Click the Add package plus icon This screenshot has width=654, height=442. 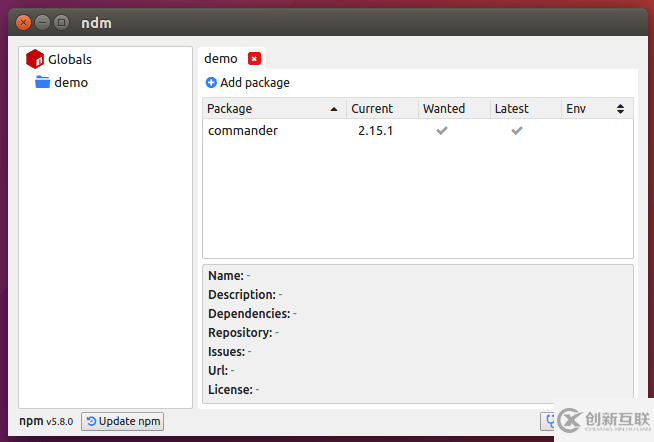(211, 83)
